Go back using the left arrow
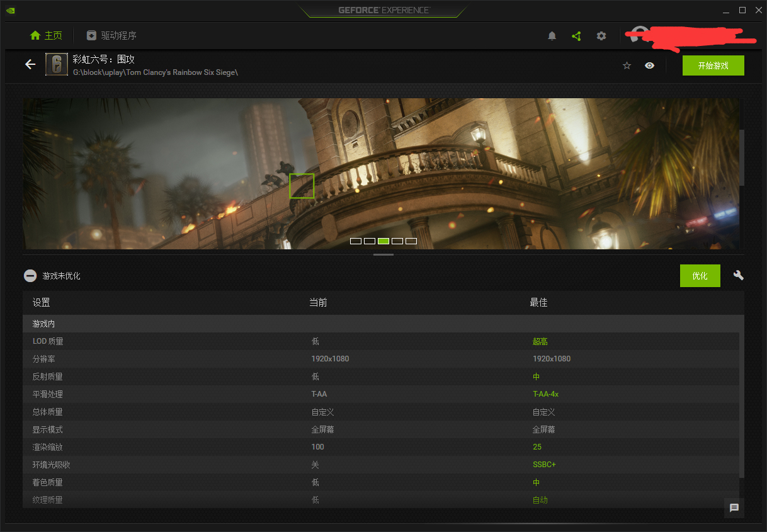This screenshot has width=767, height=532. tap(30, 64)
